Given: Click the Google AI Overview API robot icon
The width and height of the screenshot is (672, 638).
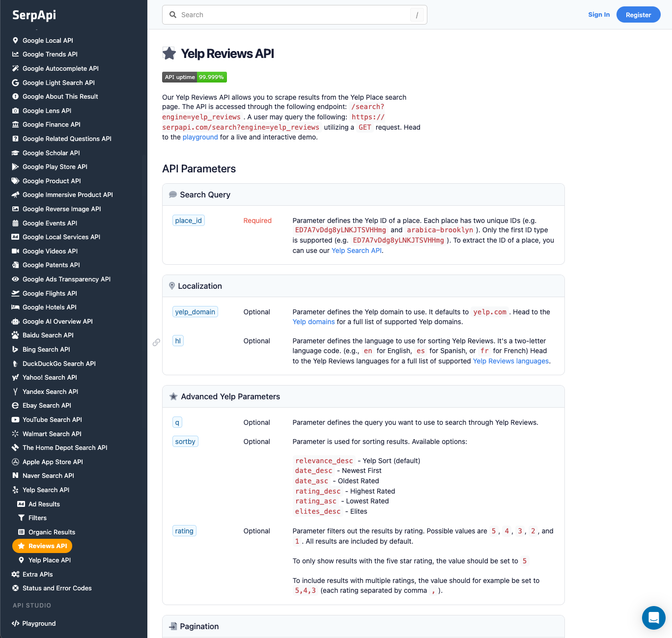Looking at the screenshot, I should coord(15,321).
